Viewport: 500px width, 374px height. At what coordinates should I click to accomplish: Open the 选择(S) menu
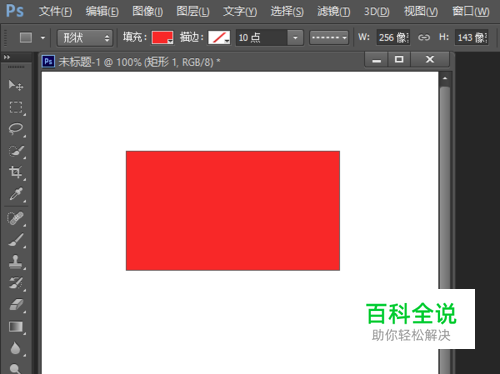tap(287, 12)
